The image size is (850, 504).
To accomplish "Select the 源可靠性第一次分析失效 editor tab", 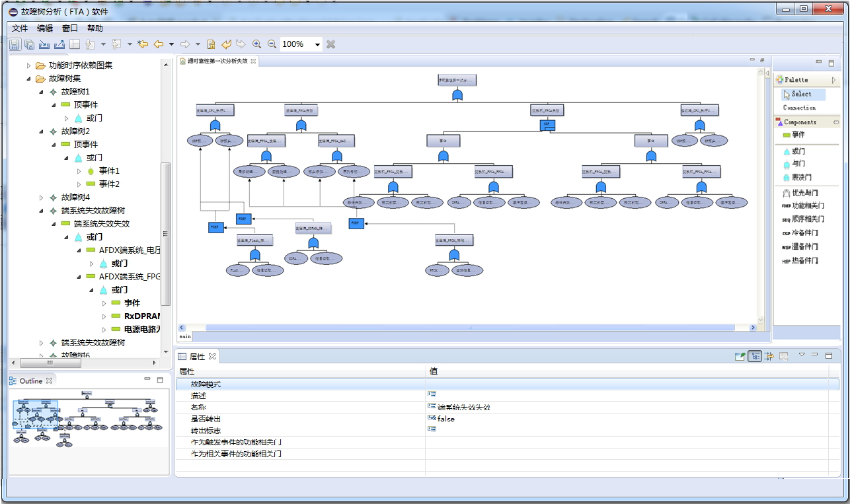I will pyautogui.click(x=217, y=61).
